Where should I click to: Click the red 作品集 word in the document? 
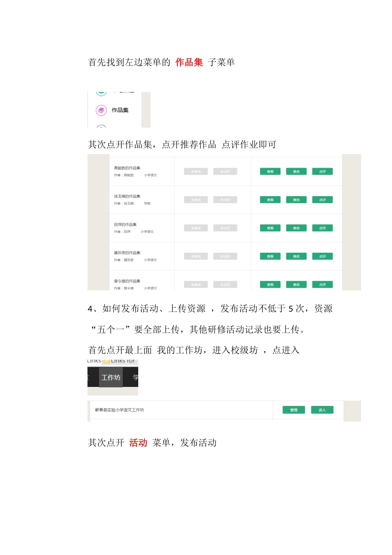pyautogui.click(x=189, y=62)
